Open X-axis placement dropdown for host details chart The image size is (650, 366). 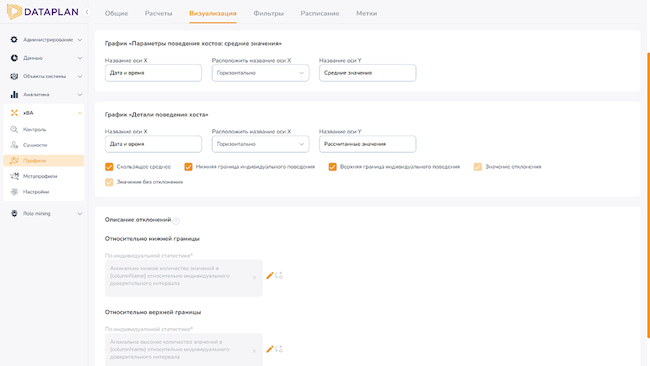[260, 144]
